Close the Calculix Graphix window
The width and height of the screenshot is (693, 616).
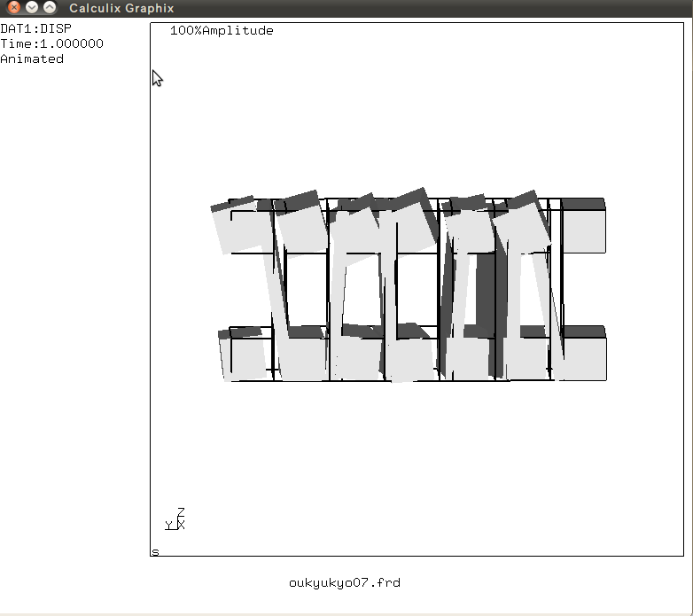13,7
